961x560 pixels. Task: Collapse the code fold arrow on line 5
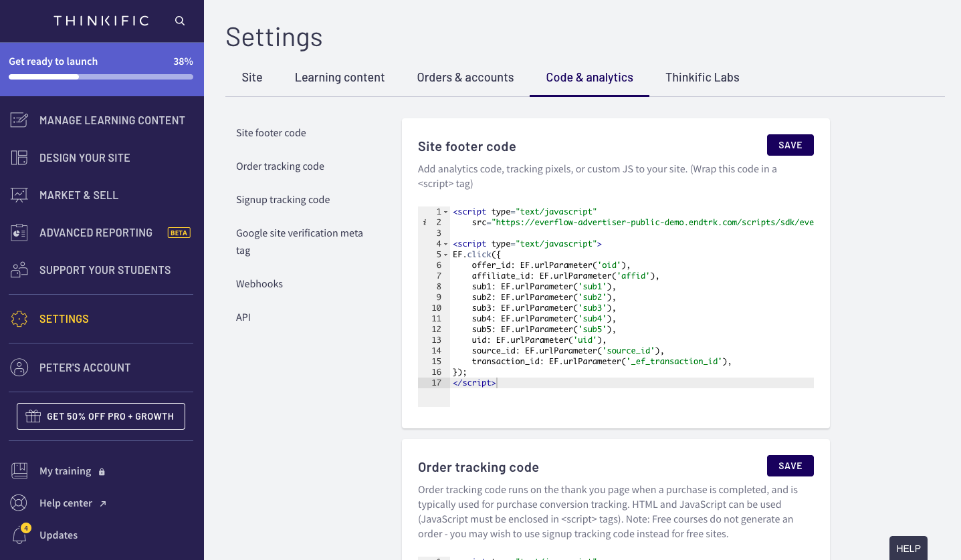[x=446, y=255]
